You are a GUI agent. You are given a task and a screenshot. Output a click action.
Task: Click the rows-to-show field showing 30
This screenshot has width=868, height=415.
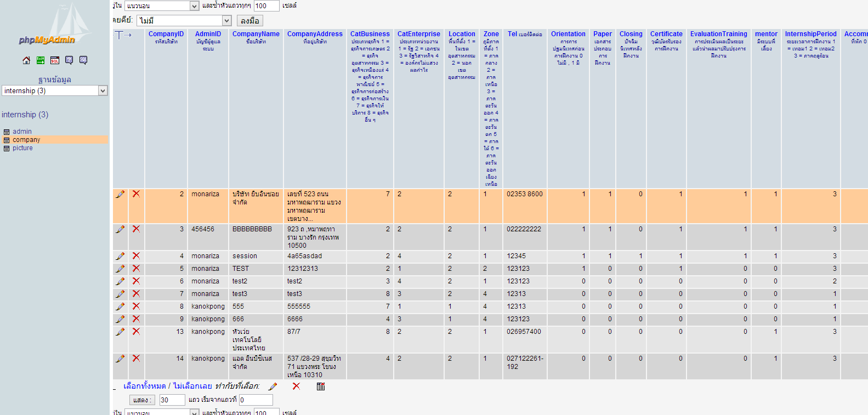(172, 400)
